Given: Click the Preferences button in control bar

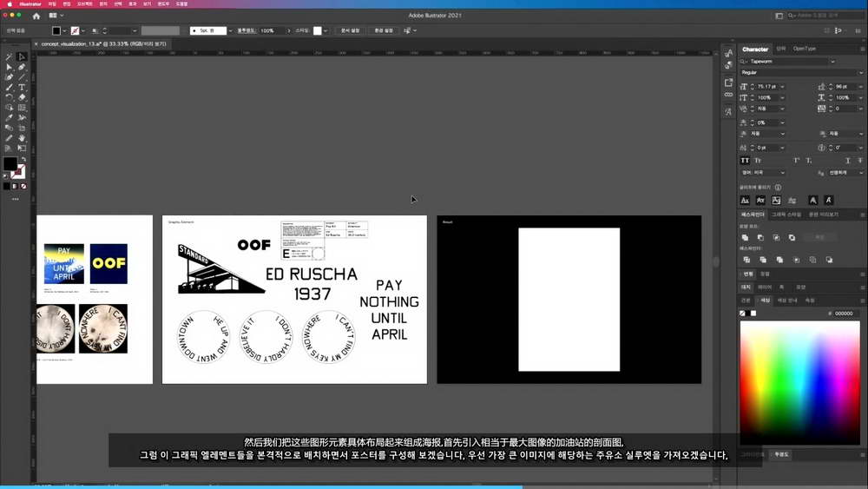Looking at the screenshot, I should [x=384, y=31].
